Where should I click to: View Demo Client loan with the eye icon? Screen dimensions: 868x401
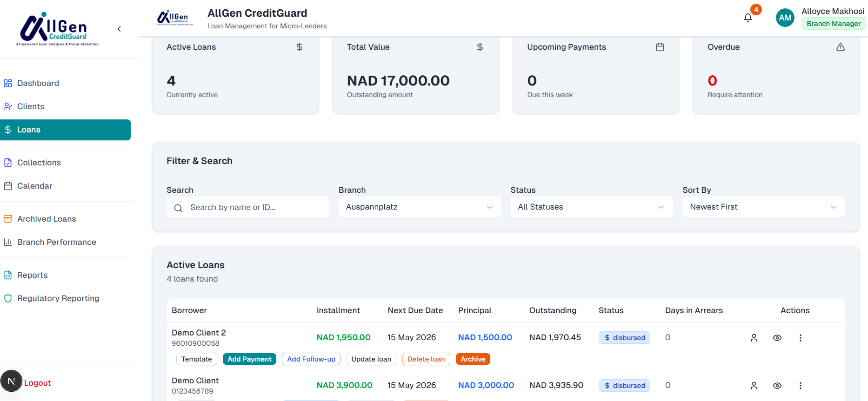[x=777, y=386]
